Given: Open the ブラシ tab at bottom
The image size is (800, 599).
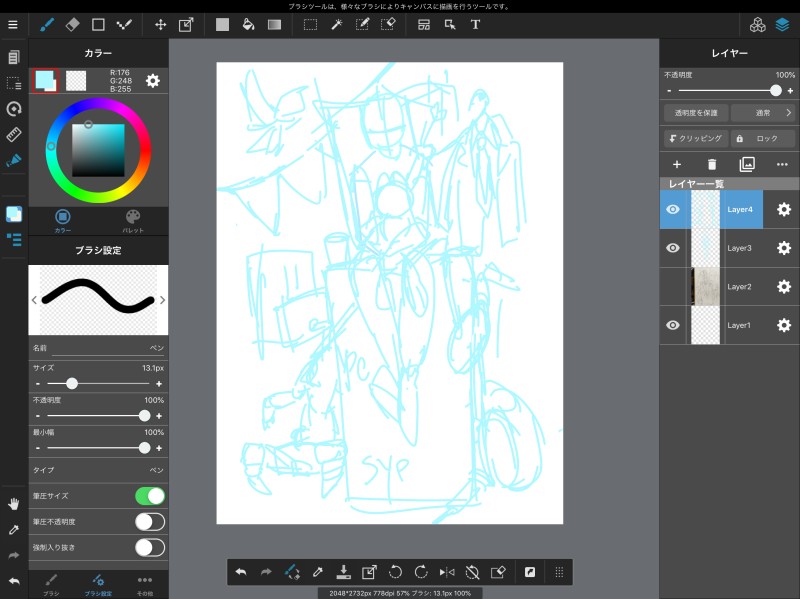Looking at the screenshot, I should point(51,583).
